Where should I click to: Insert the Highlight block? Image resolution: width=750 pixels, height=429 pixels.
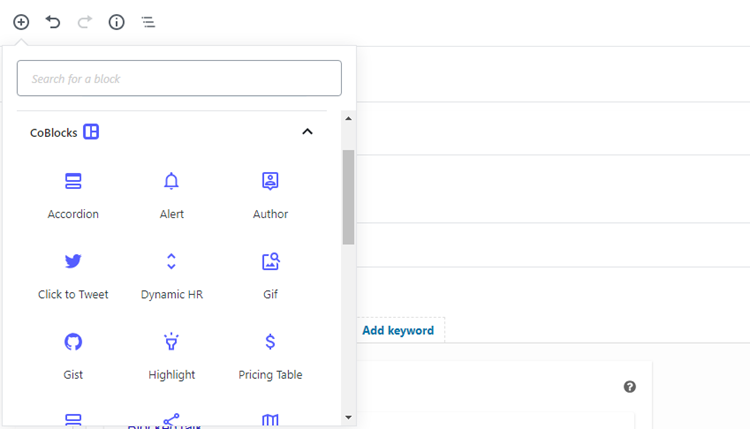point(171,357)
